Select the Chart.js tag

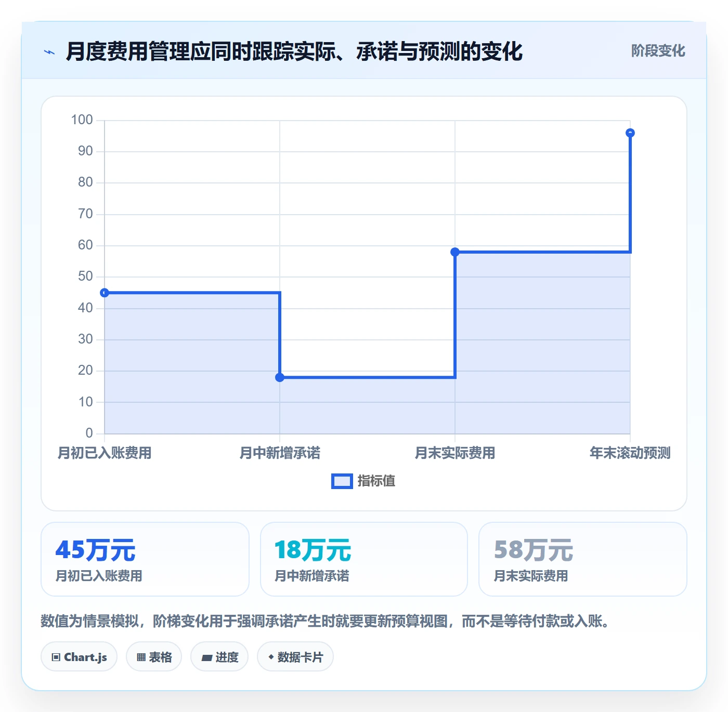79,657
